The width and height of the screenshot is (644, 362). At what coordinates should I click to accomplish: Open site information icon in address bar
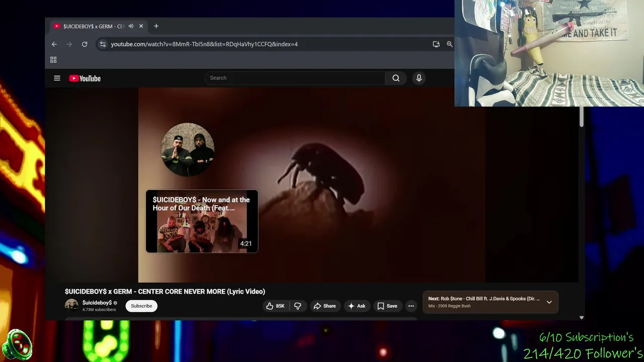(x=103, y=44)
